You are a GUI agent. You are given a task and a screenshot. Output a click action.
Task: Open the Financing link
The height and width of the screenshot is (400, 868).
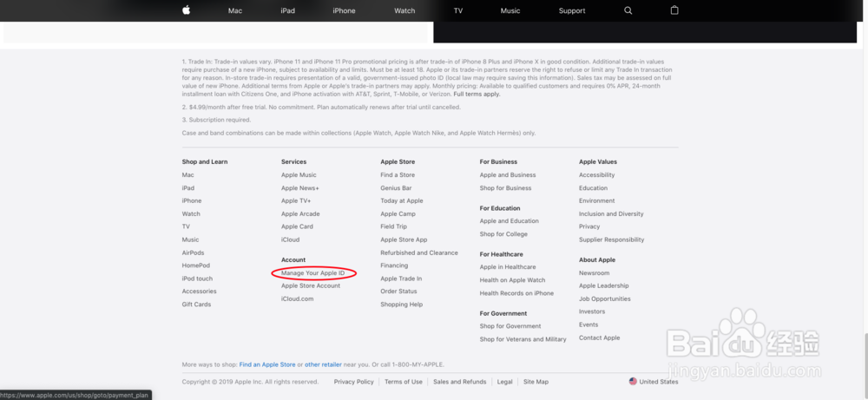(394, 266)
